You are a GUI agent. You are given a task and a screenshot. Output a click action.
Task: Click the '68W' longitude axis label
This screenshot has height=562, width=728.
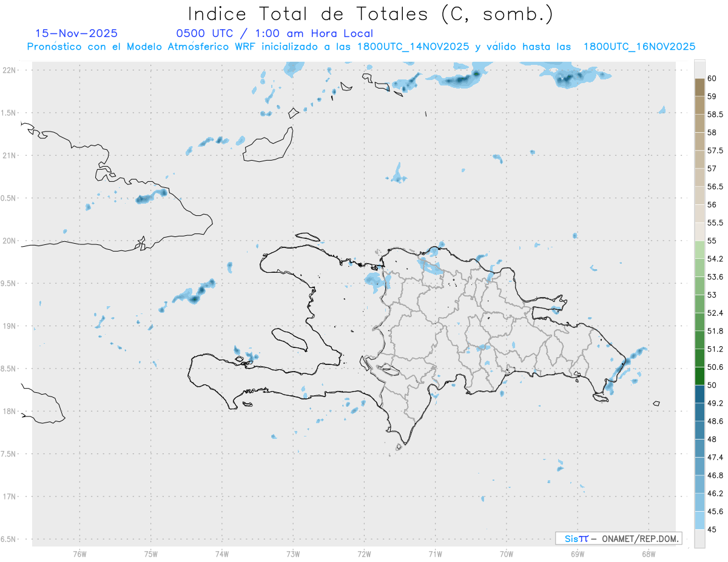[648, 554]
